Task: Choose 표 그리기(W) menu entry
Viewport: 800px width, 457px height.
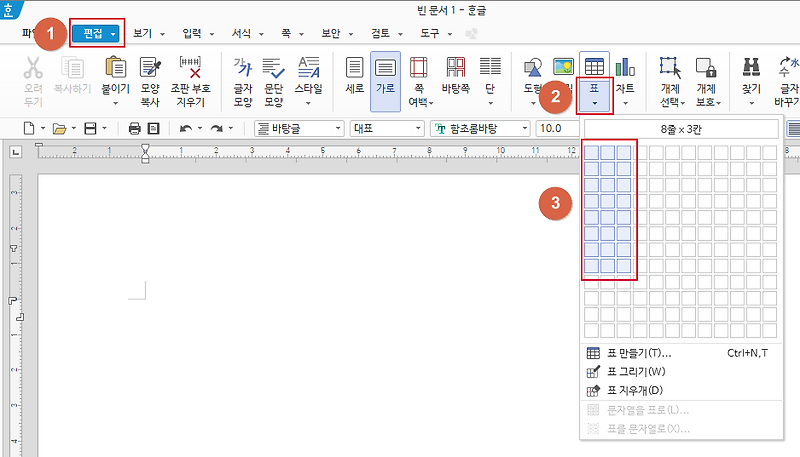Action: tap(681, 372)
